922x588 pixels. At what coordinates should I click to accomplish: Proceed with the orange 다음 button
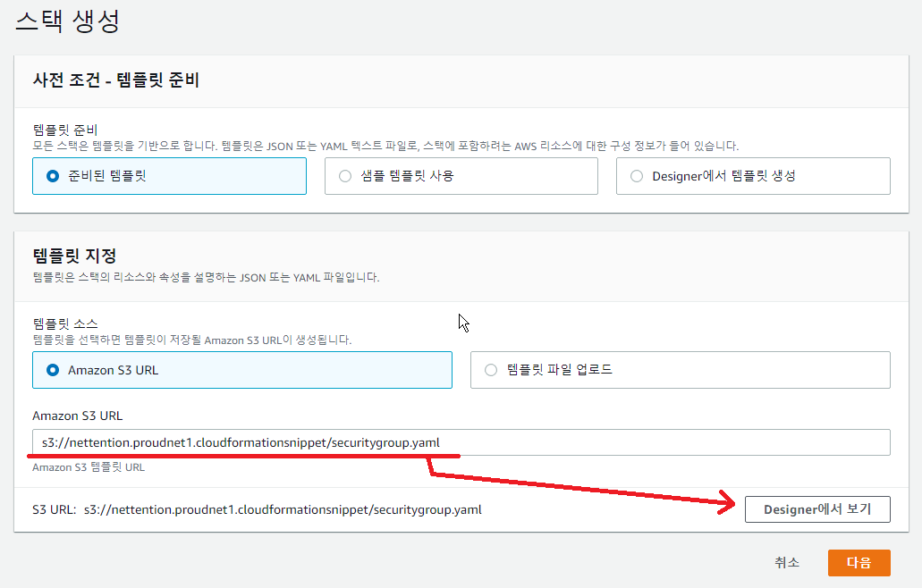[858, 563]
